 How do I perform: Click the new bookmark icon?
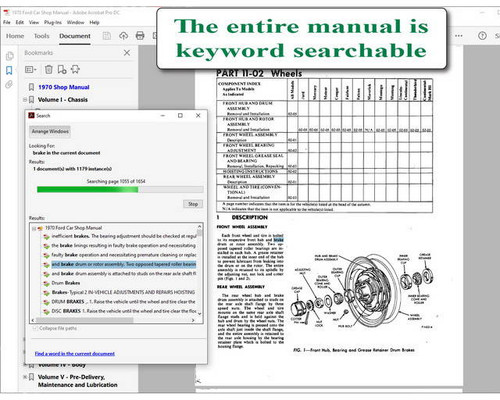point(62,69)
